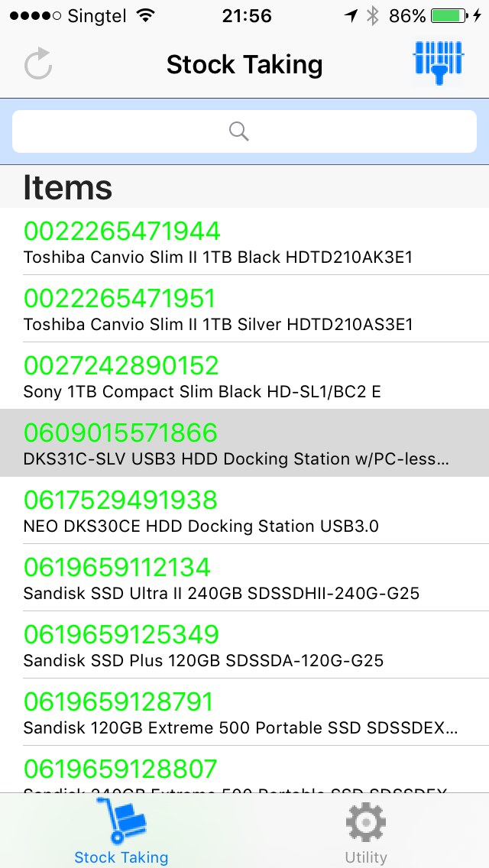The image size is (489, 868).
Task: Open the Utility gear icon
Action: [366, 824]
